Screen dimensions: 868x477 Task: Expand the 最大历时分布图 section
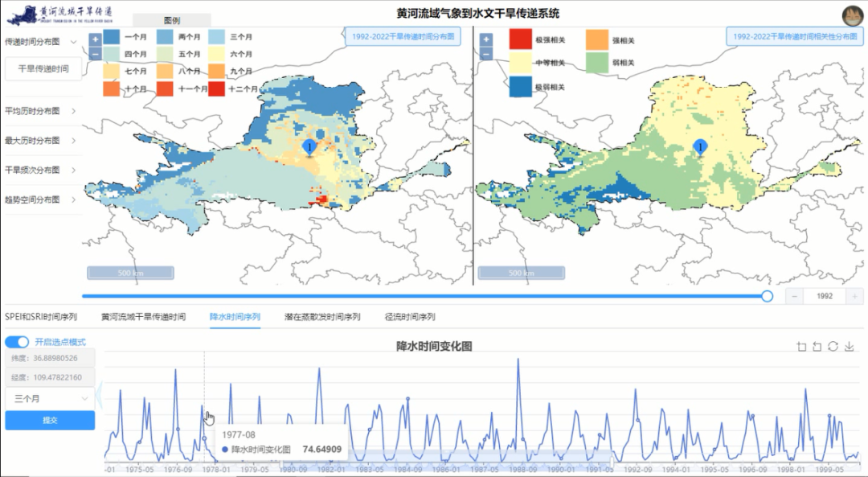click(x=42, y=140)
